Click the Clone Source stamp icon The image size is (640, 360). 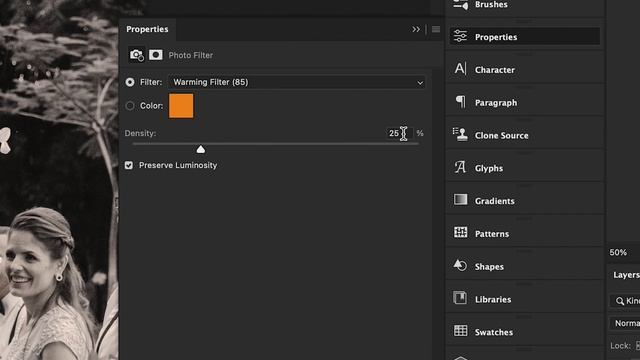(460, 134)
